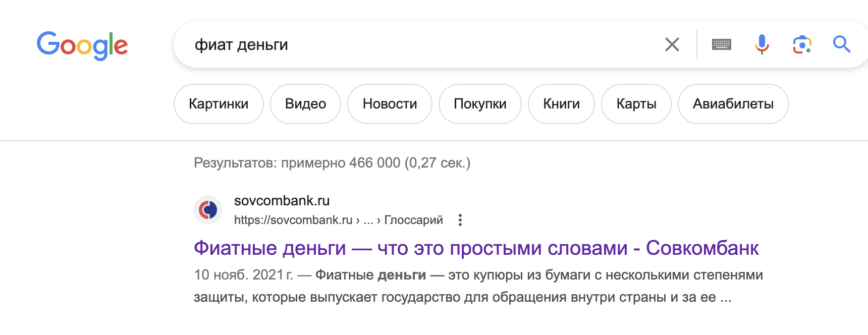
Task: Open the Фиатные деньги Совкомбанк result link
Action: tap(476, 248)
